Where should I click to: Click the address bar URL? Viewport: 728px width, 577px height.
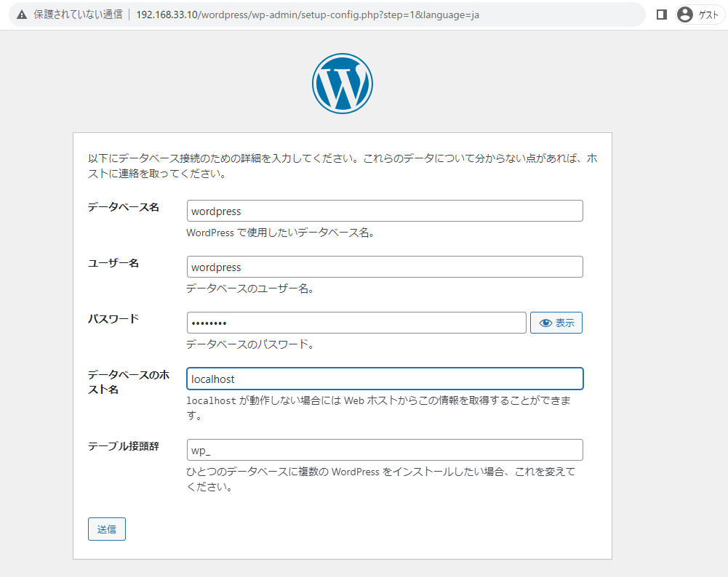(x=308, y=15)
